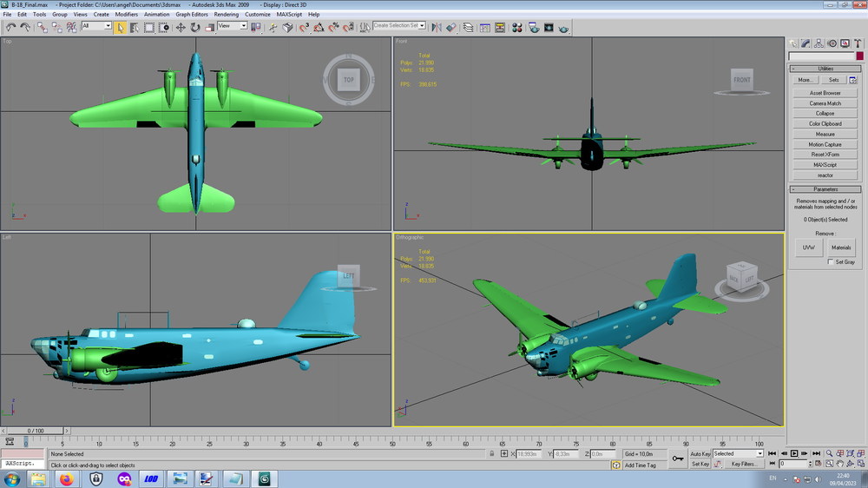
Task: Click the time slider 0 / 100 handle
Action: [x=36, y=431]
